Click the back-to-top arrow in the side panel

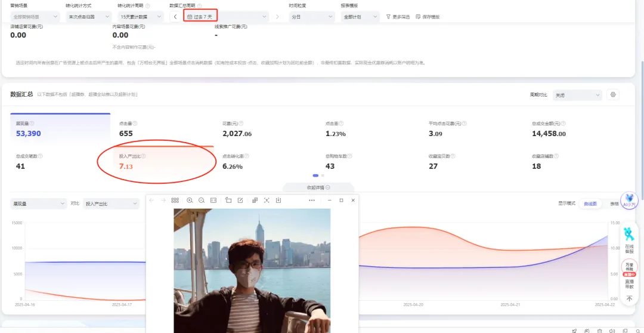pyautogui.click(x=629, y=298)
